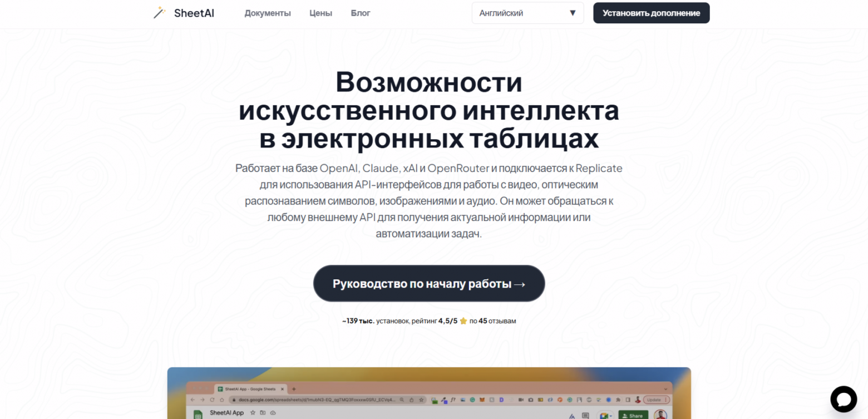The width and height of the screenshot is (868, 419).
Task: Click the page reload icon in the browser toolbar
Action: [211, 400]
